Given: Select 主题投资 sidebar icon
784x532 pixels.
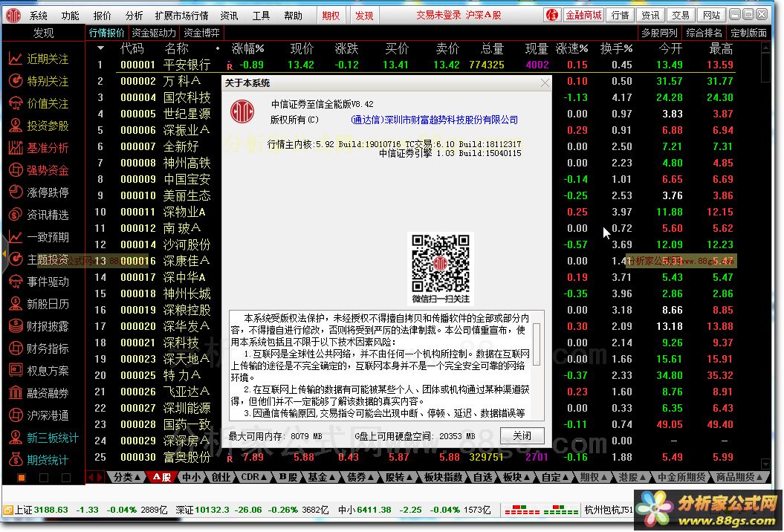Looking at the screenshot, I should [x=15, y=259].
